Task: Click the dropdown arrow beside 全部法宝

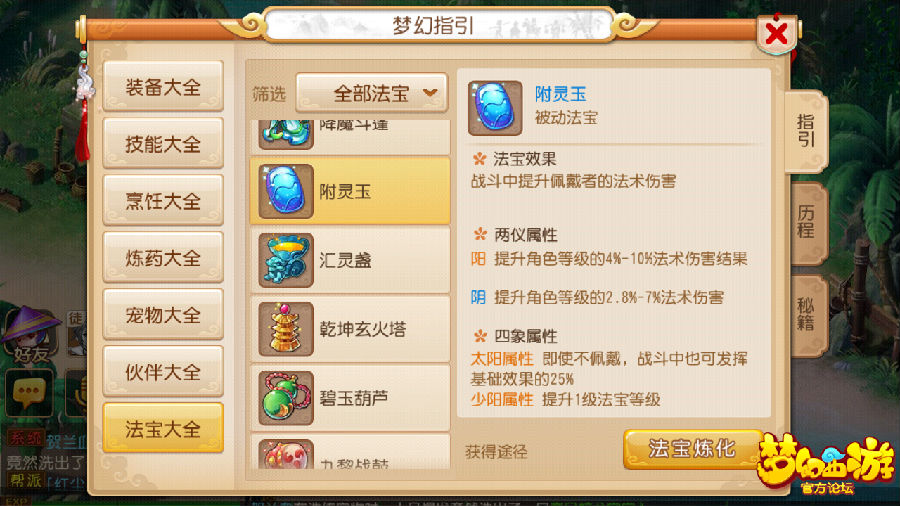Action: tap(430, 93)
